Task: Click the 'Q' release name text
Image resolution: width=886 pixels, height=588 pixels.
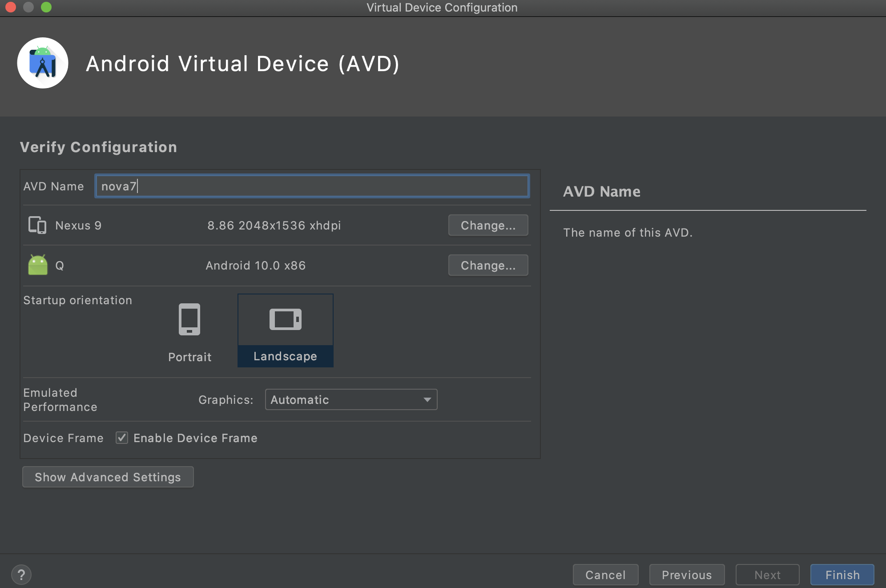Action: point(60,266)
